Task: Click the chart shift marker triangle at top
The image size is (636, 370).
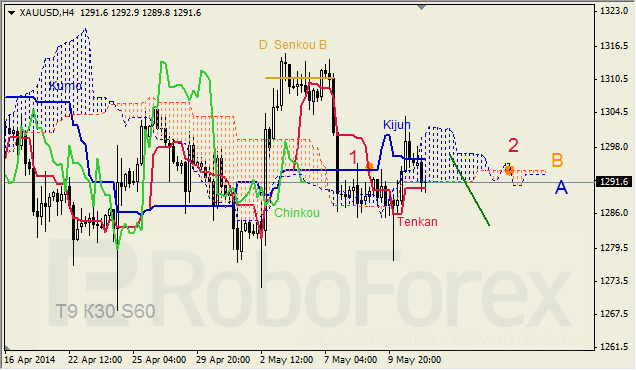Action: [421, 7]
